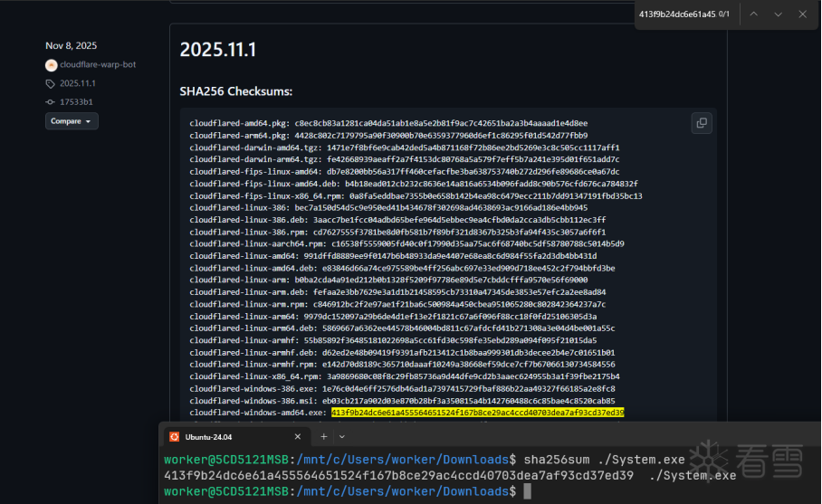Select the Ubuntu-24.04 terminal tab
The width and height of the screenshot is (822, 504).
click(x=236, y=437)
